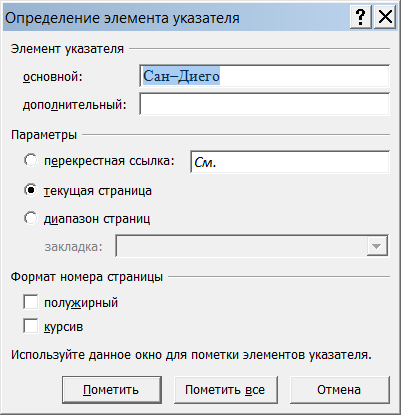This screenshot has width=401, height=415.
Task: Click the Пометить все button
Action: [x=226, y=390]
